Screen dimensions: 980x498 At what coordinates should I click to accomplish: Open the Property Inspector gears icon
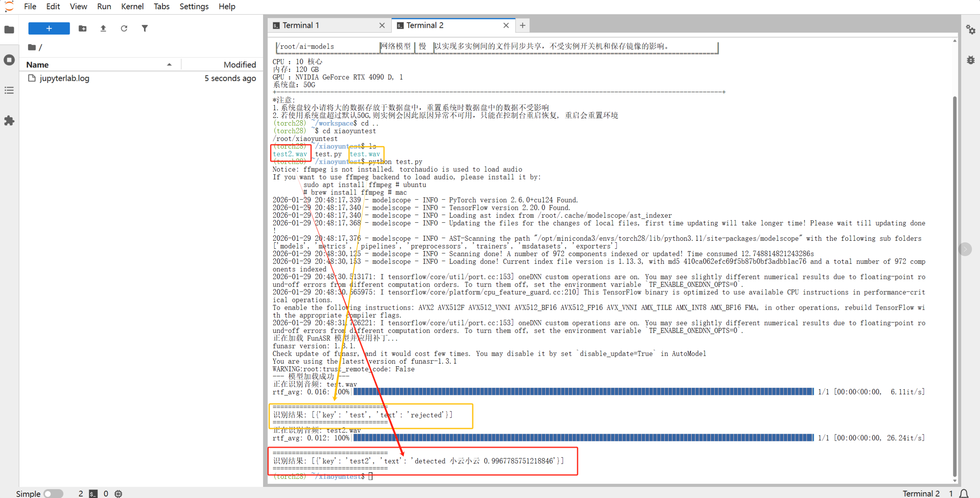[x=970, y=29]
